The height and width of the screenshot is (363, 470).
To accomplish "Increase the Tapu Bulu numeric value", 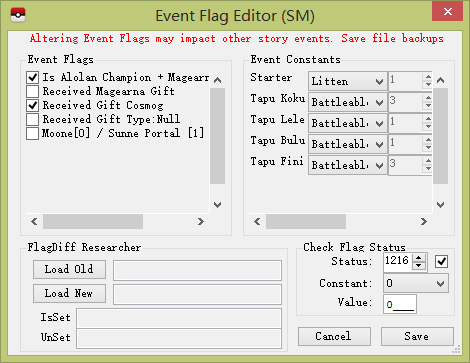I will click(x=428, y=140).
